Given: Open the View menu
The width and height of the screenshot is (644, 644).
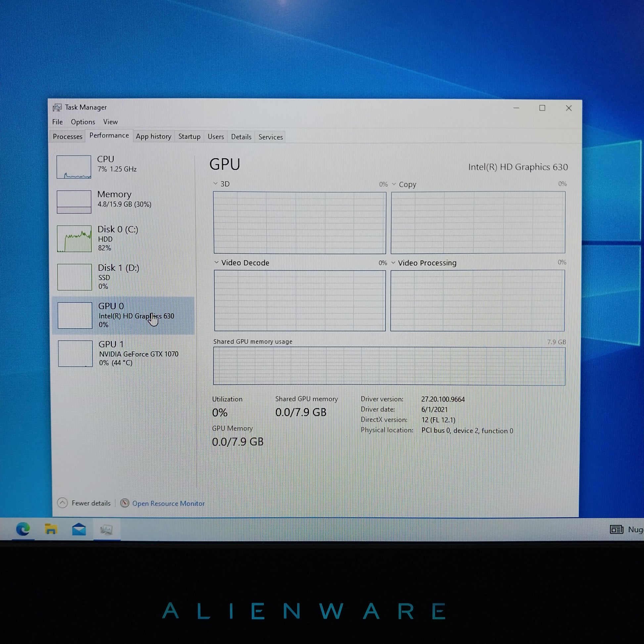Looking at the screenshot, I should pos(110,122).
